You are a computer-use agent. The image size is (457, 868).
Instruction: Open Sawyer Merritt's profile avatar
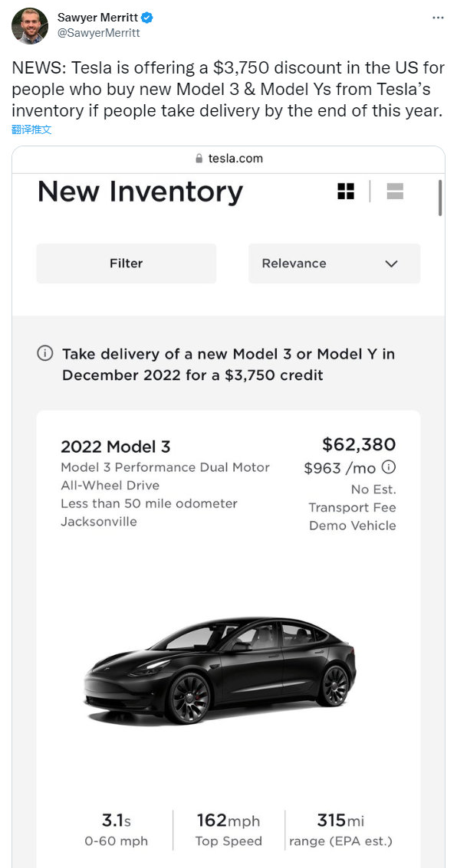click(x=29, y=26)
